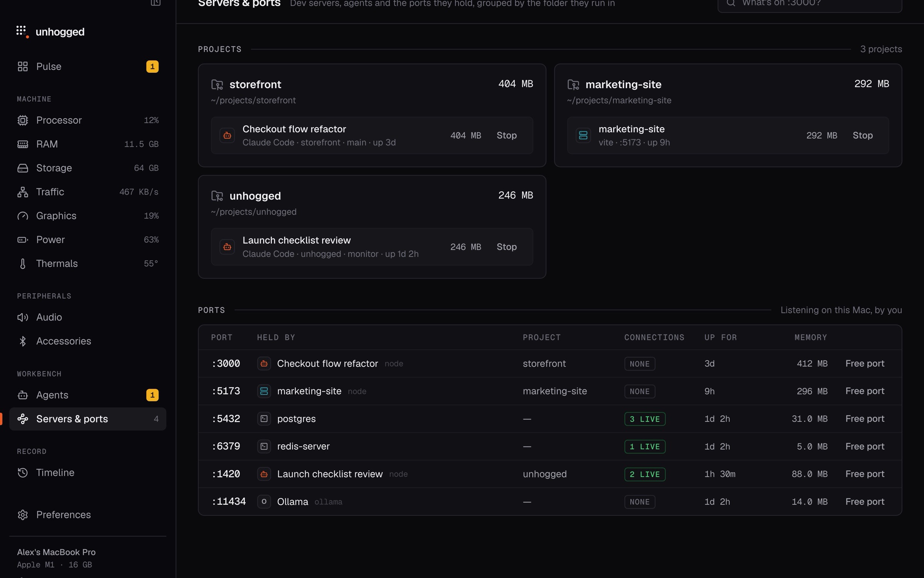Screen dimensions: 924x578
Task: Open the Timeline record
Action: click(x=88, y=472)
